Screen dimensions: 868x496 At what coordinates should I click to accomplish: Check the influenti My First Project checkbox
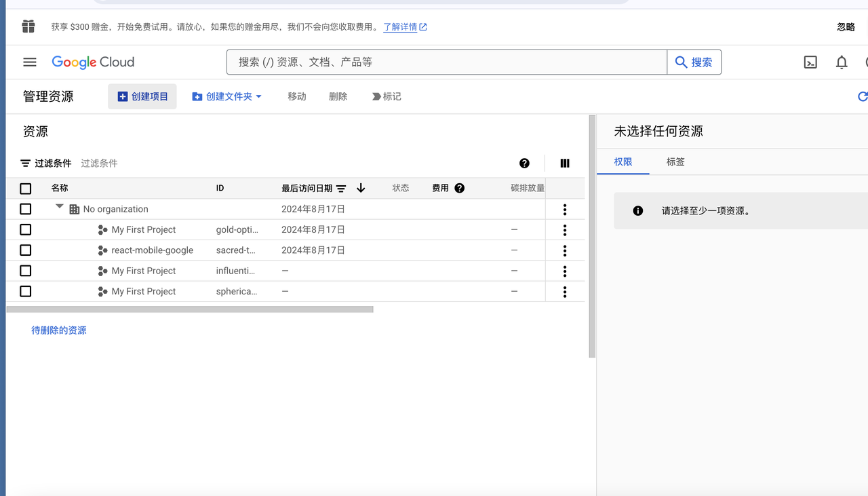click(x=26, y=271)
